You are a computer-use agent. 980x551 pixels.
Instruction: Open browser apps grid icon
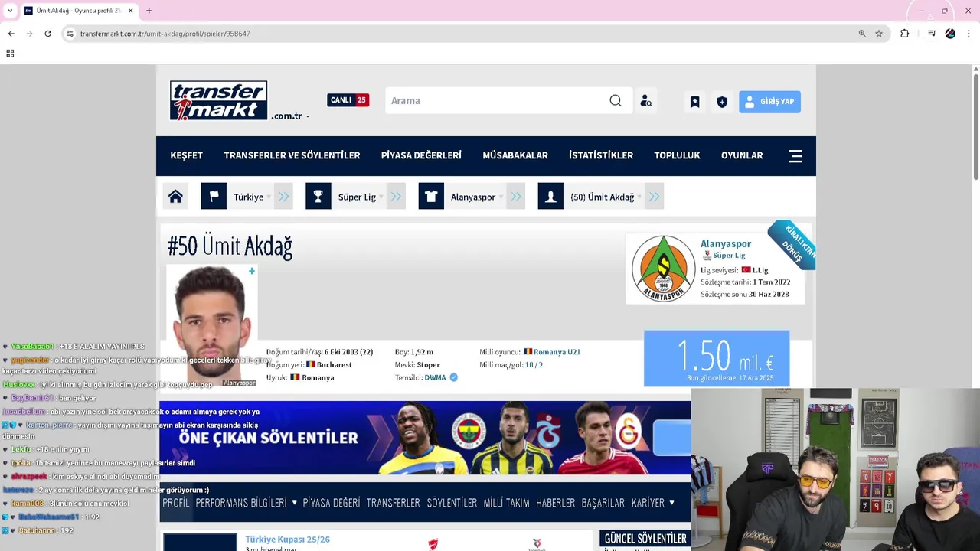tap(10, 54)
